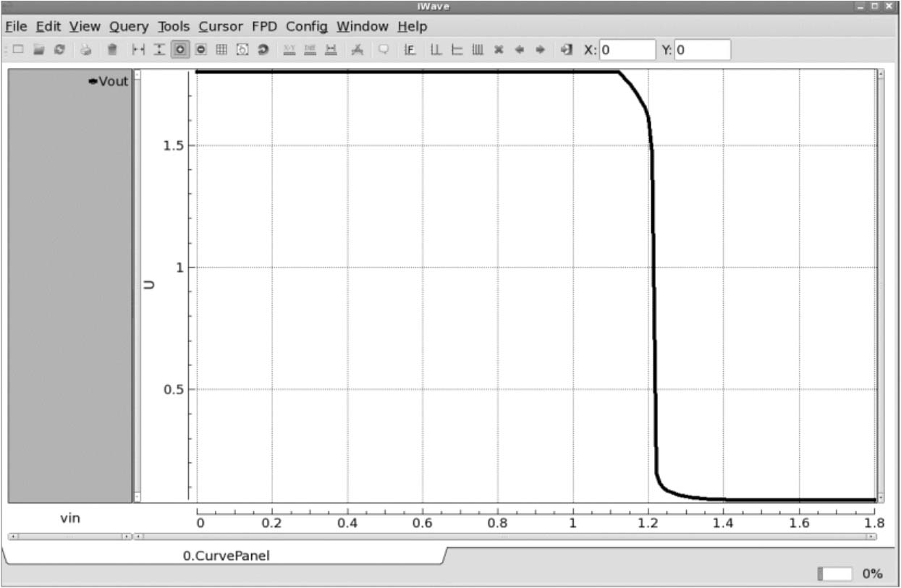The width and height of the screenshot is (901, 588).
Task: Open the Cursor menu
Action: tap(221, 27)
